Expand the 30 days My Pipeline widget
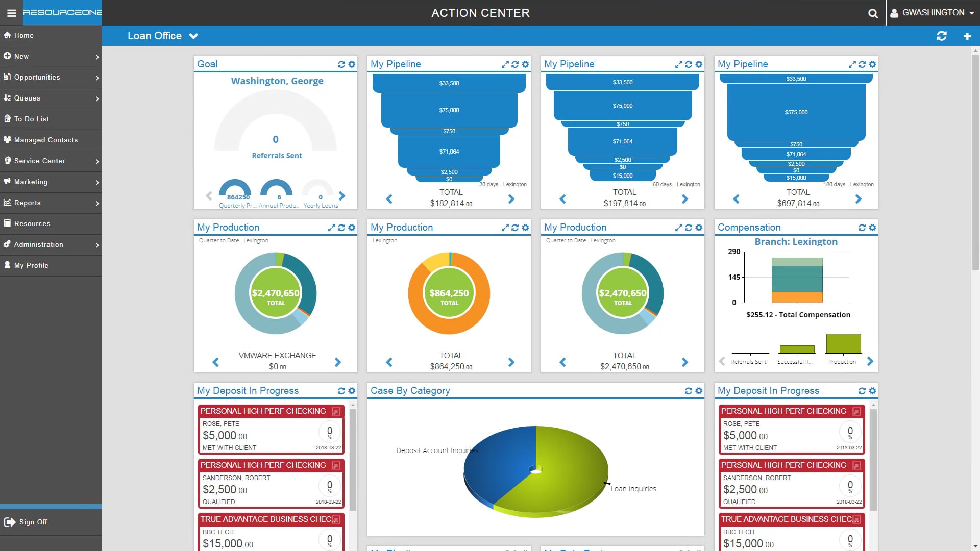 tap(505, 64)
